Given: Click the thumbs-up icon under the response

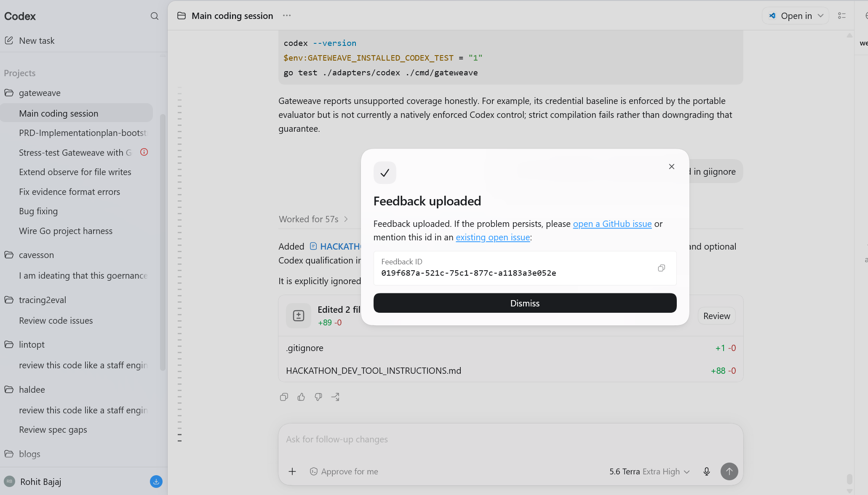Looking at the screenshot, I should (301, 397).
